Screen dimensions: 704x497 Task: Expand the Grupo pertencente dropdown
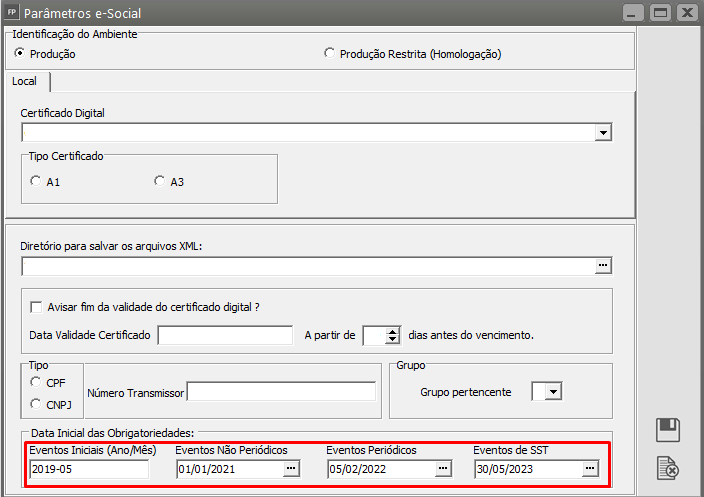click(554, 392)
